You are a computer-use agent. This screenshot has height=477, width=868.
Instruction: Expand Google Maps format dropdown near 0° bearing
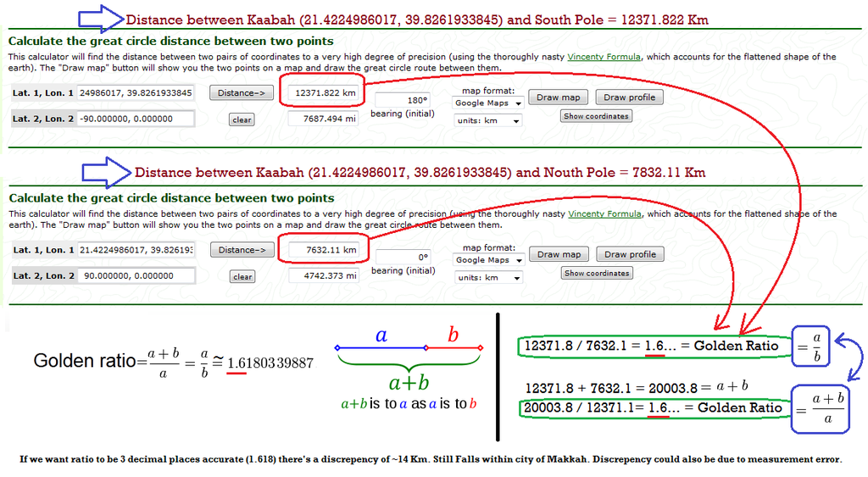click(x=487, y=260)
